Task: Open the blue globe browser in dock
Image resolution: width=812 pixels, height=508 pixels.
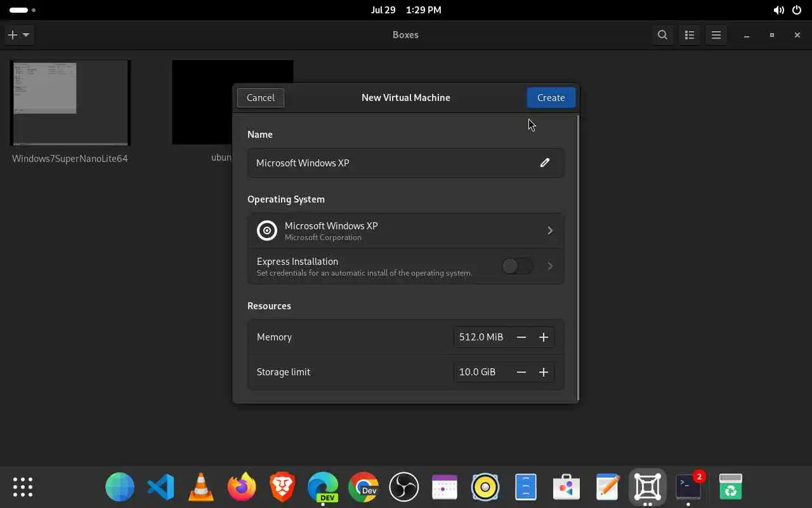Action: pos(120,487)
